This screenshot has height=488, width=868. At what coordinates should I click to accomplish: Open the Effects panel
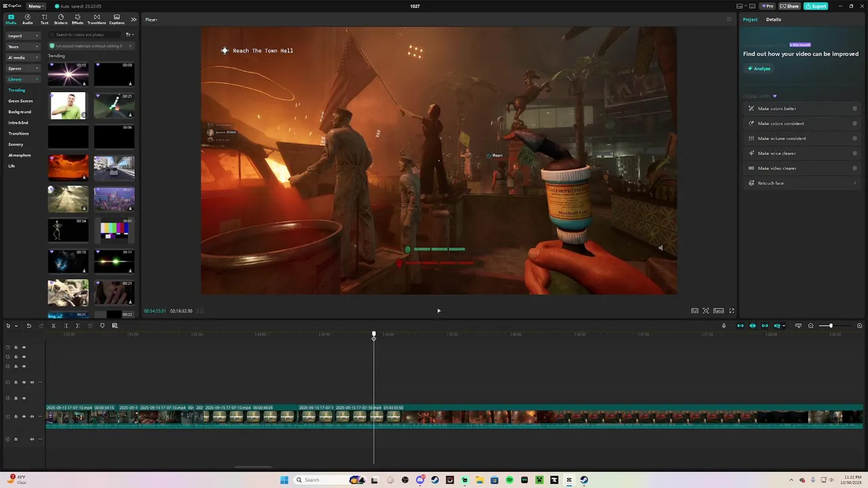(77, 19)
